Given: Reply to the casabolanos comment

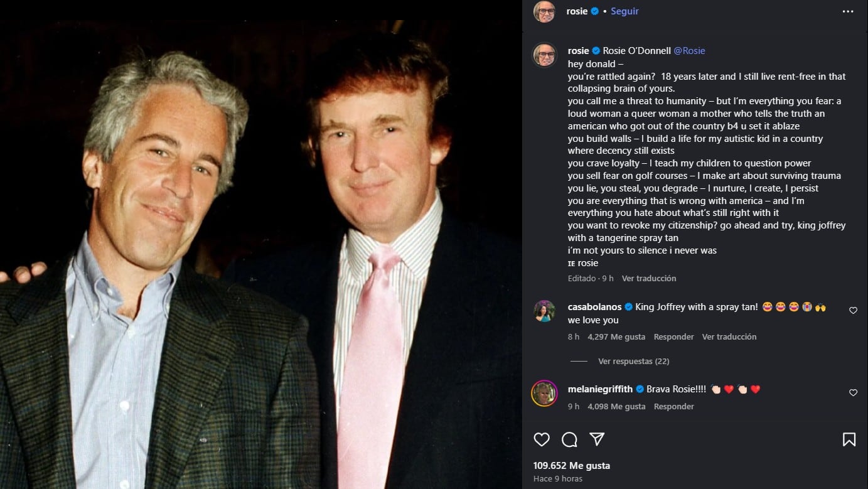Looking at the screenshot, I should click(673, 336).
